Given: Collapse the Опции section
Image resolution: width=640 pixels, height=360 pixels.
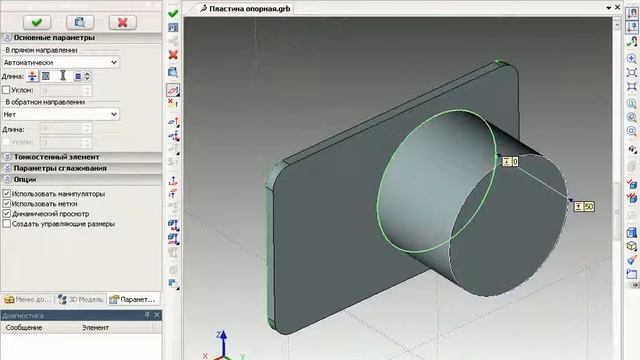Looking at the screenshot, I should (x=7, y=180).
